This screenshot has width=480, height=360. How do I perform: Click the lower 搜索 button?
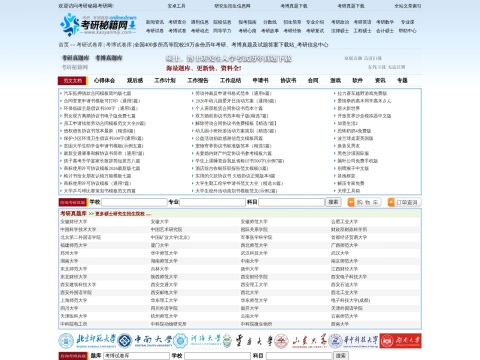[341, 356]
